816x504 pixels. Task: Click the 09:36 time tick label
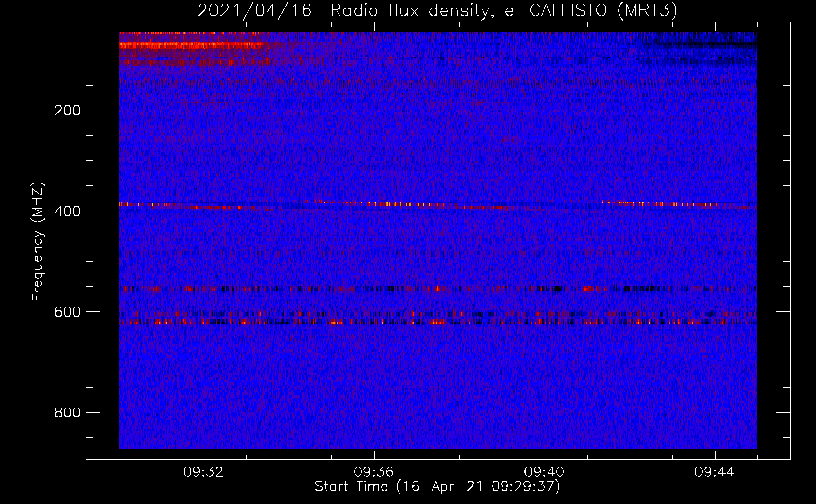[x=374, y=472]
